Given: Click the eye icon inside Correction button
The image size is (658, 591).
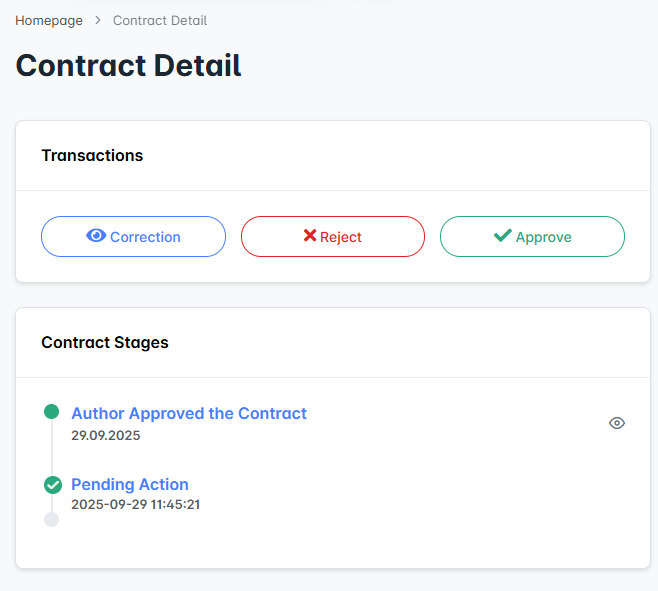Looking at the screenshot, I should 96,236.
